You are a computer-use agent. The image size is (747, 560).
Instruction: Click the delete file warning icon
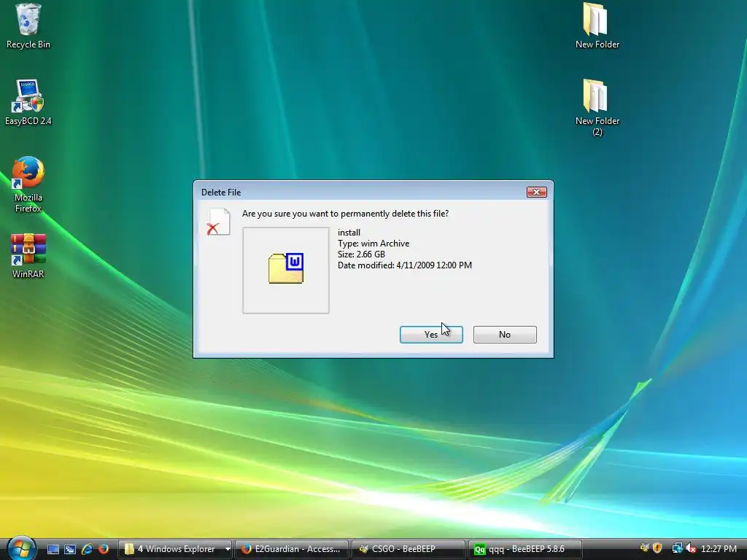[218, 222]
